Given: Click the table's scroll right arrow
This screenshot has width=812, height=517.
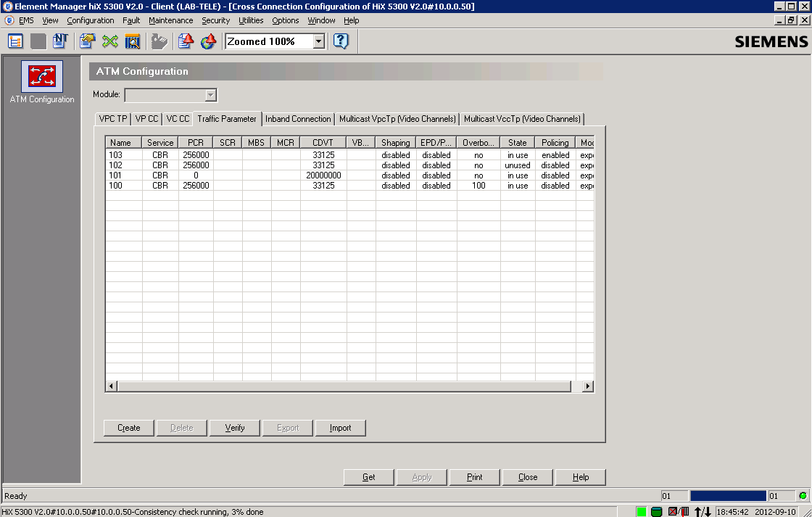Looking at the screenshot, I should [587, 386].
